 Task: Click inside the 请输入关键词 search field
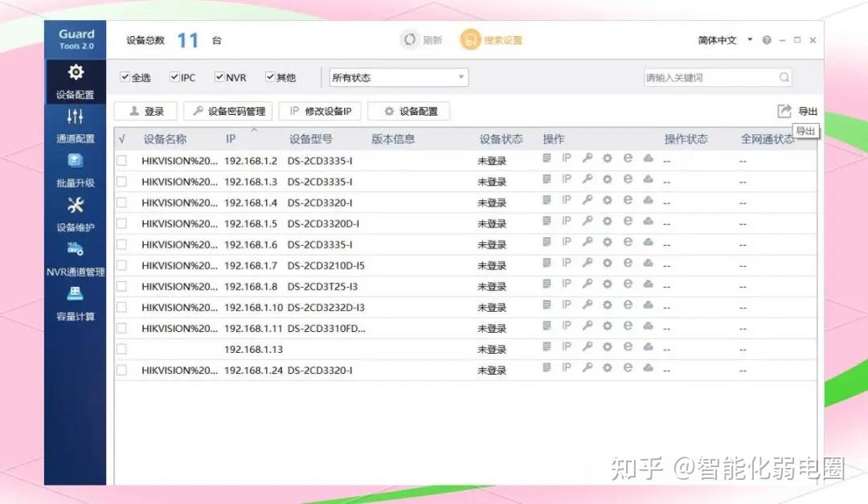tap(707, 76)
